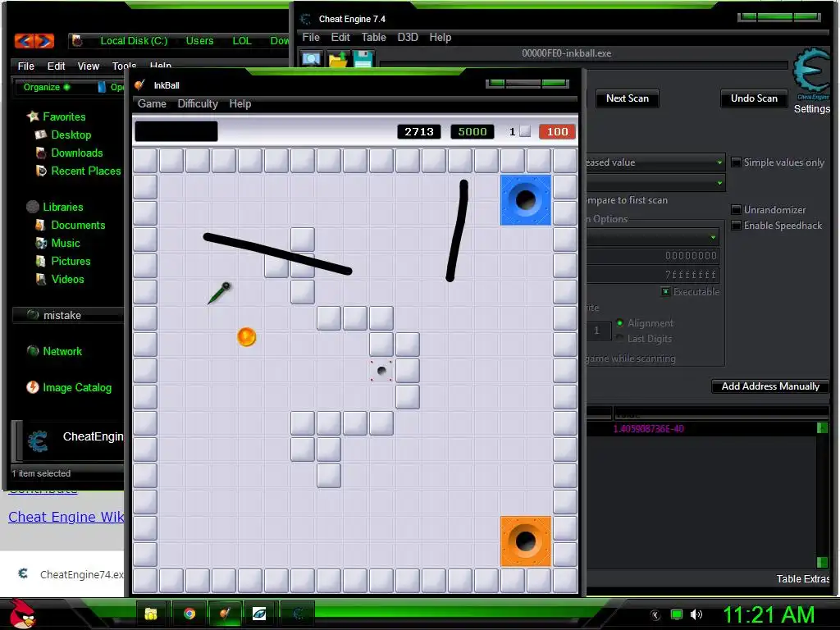Click Table Extras in Cheat Engine

point(802,579)
